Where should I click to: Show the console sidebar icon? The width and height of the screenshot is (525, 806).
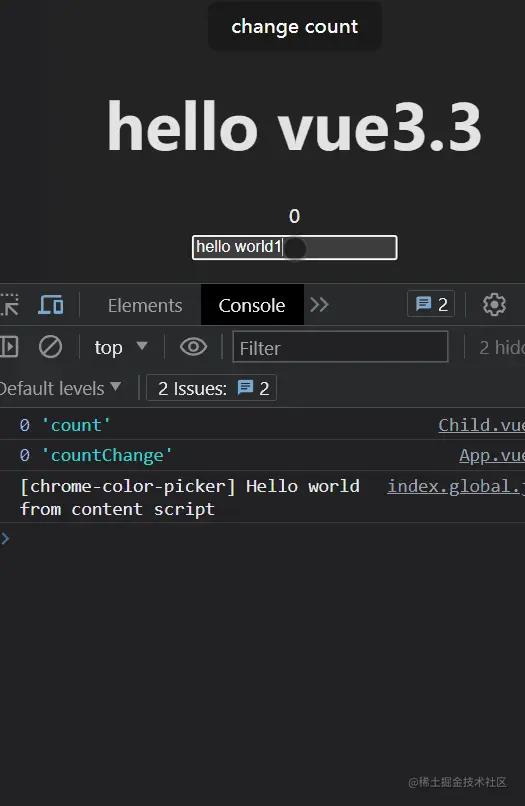9,347
